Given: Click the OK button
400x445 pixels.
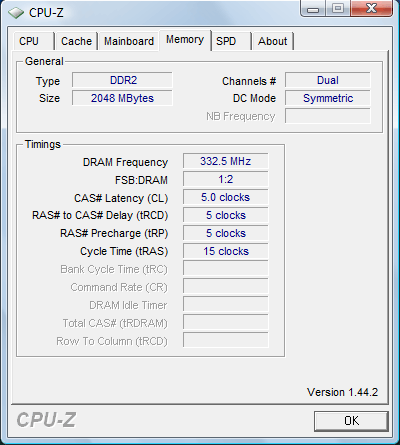Looking at the screenshot, I should (x=351, y=421).
